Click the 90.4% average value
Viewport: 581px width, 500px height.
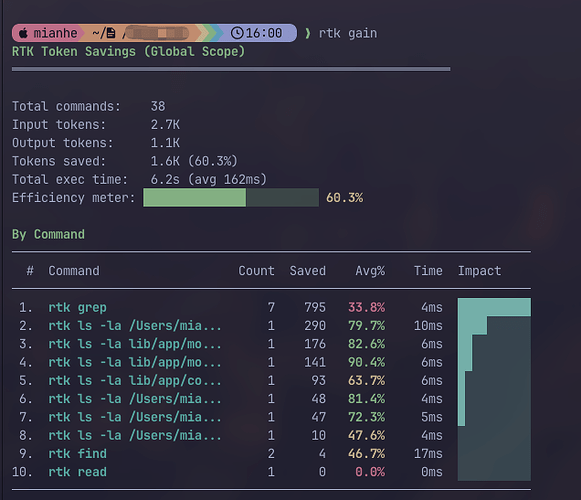[366, 362]
